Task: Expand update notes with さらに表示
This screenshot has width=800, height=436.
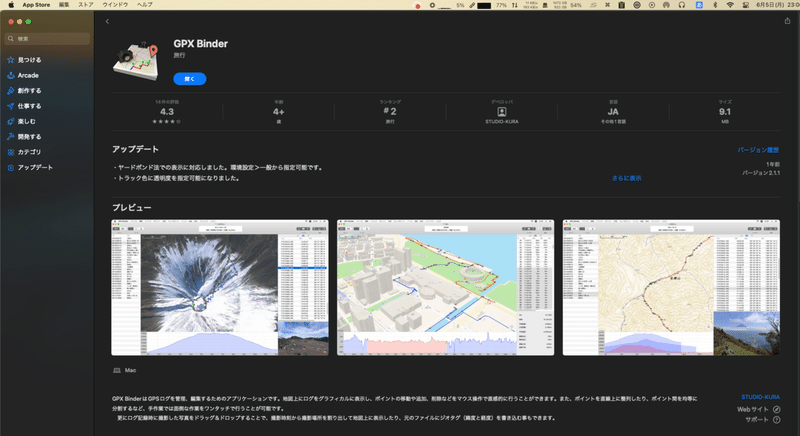Action: point(627,178)
